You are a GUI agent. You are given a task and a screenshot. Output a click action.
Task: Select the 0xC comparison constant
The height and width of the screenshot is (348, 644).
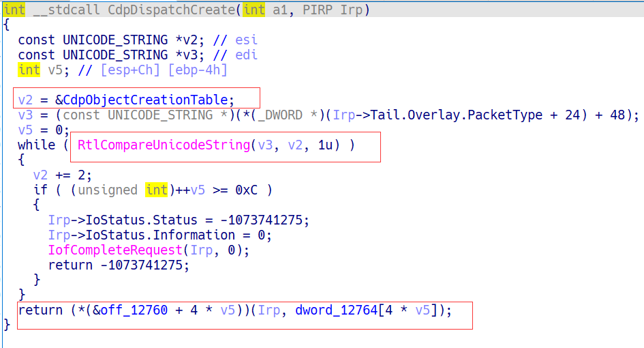point(247,190)
